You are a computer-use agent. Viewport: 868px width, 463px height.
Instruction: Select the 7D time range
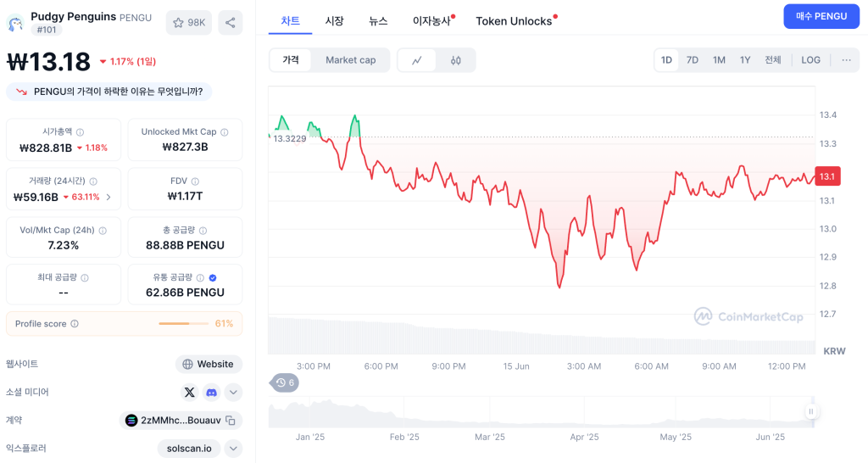pos(693,60)
